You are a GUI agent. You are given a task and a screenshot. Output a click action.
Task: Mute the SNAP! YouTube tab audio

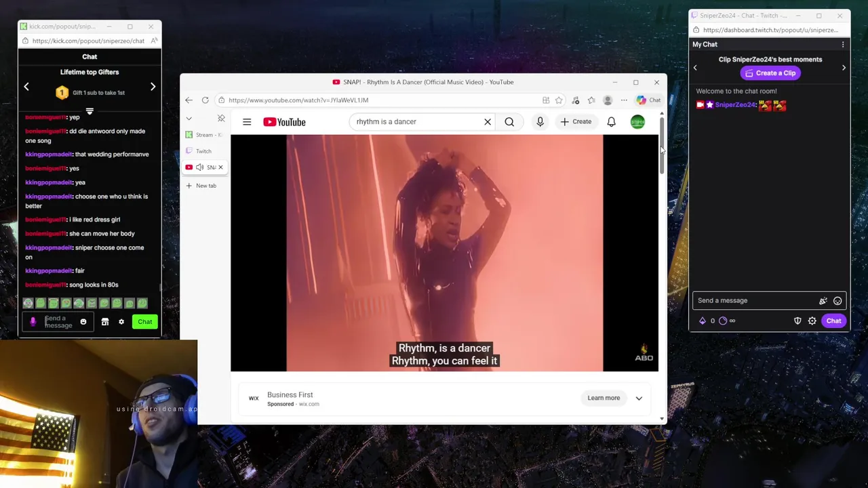(x=199, y=167)
